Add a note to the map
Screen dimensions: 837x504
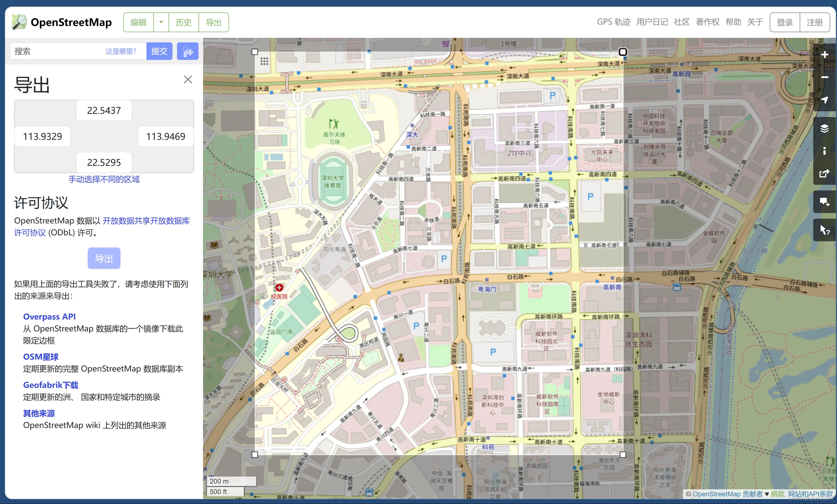click(824, 202)
